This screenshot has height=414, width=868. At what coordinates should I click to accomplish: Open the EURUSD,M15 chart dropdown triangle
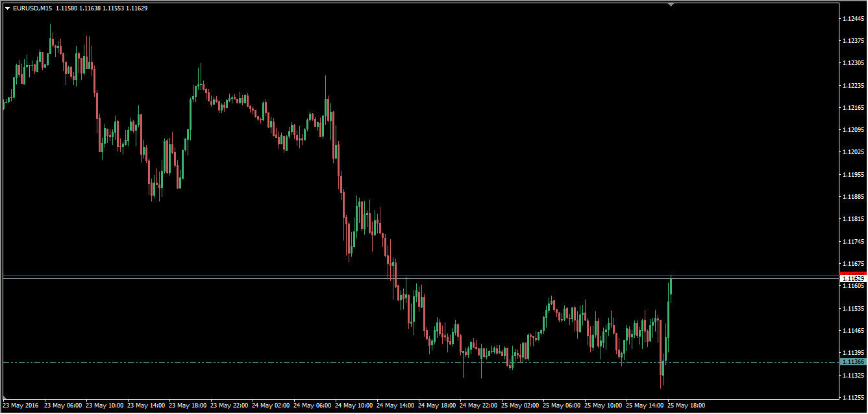[7, 8]
